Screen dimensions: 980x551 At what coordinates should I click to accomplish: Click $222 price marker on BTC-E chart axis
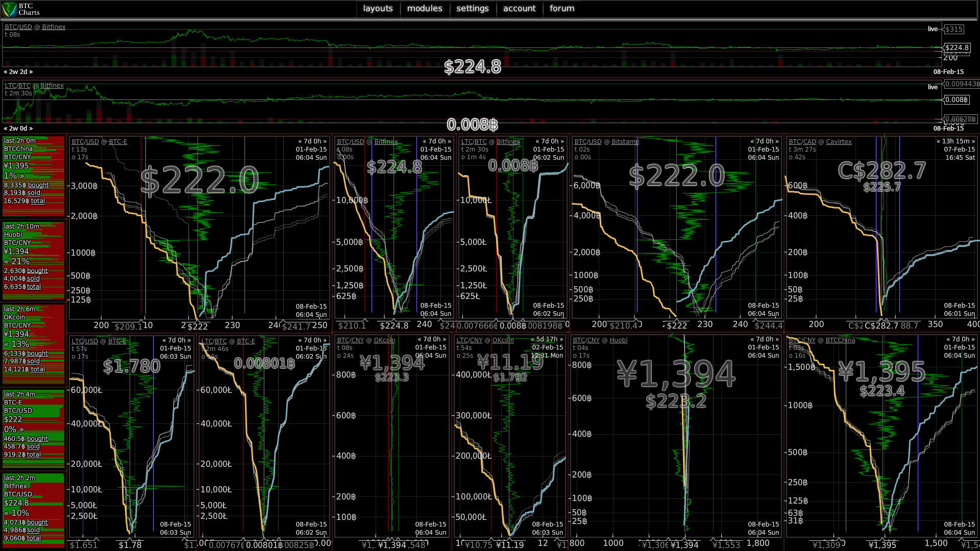click(x=198, y=327)
